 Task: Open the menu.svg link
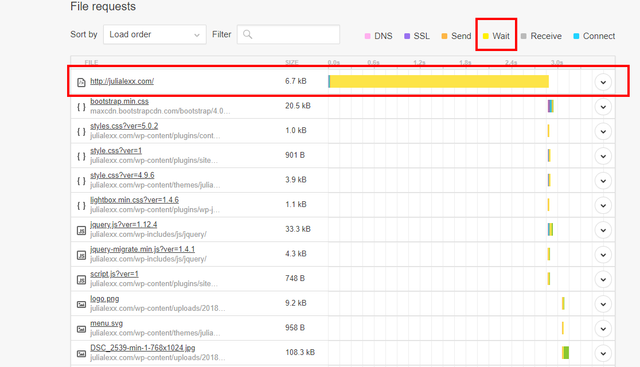(107, 323)
